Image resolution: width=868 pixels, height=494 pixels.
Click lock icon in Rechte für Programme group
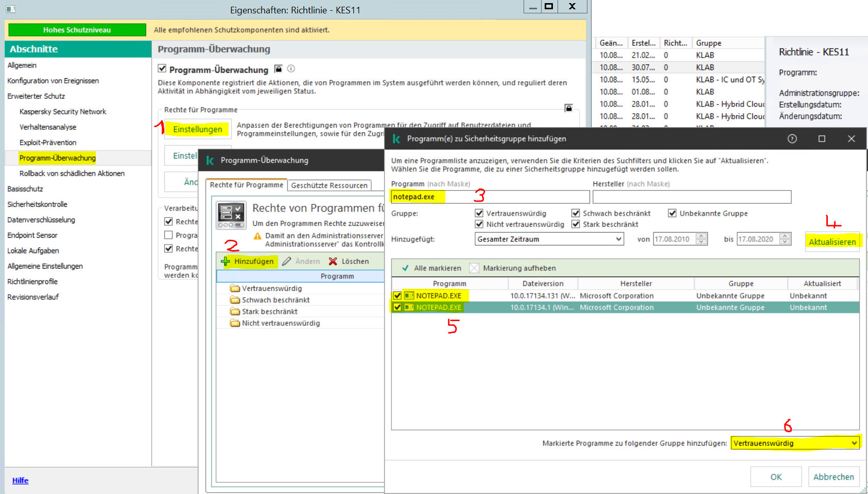(568, 108)
